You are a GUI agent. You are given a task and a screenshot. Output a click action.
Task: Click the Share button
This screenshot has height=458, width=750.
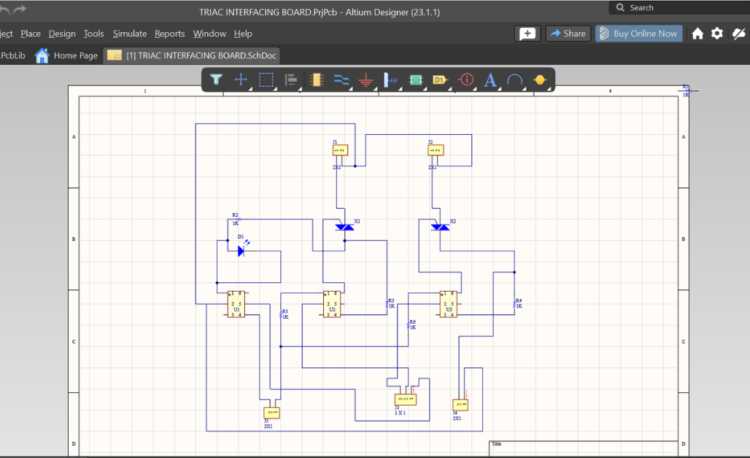(567, 33)
